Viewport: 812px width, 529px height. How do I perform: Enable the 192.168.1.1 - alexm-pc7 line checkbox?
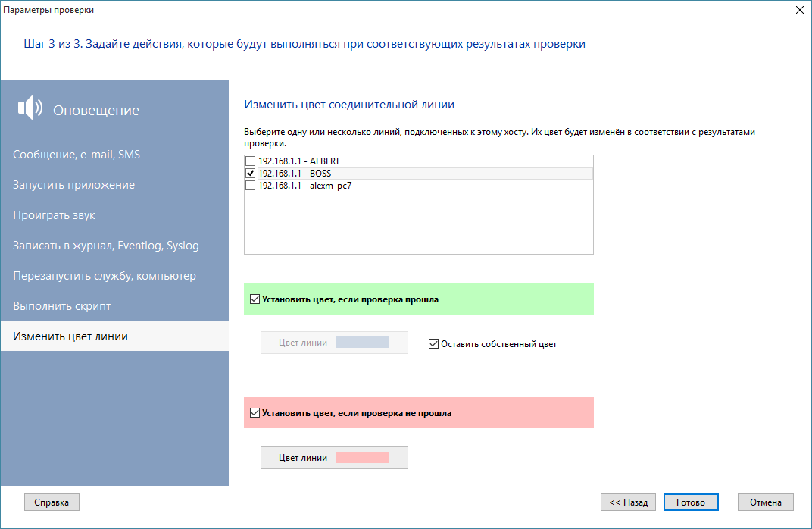pos(251,185)
